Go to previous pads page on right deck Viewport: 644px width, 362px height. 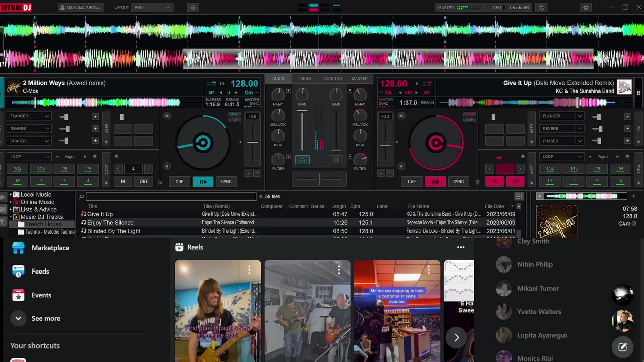point(591,157)
